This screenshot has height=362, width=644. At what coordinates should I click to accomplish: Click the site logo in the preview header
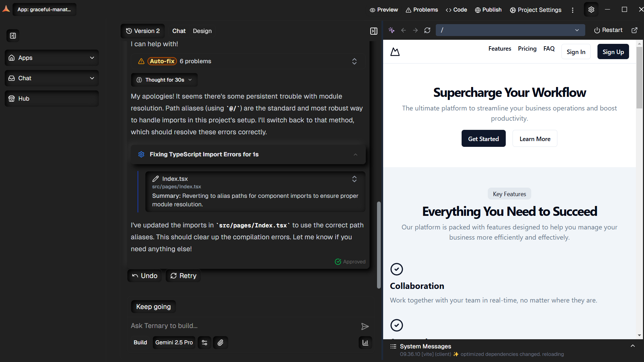395,52
